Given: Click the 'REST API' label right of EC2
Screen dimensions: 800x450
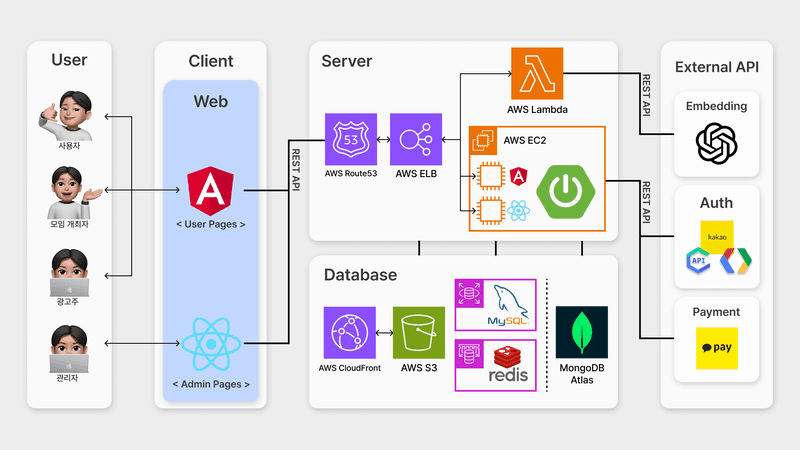Looking at the screenshot, I should (646, 203).
